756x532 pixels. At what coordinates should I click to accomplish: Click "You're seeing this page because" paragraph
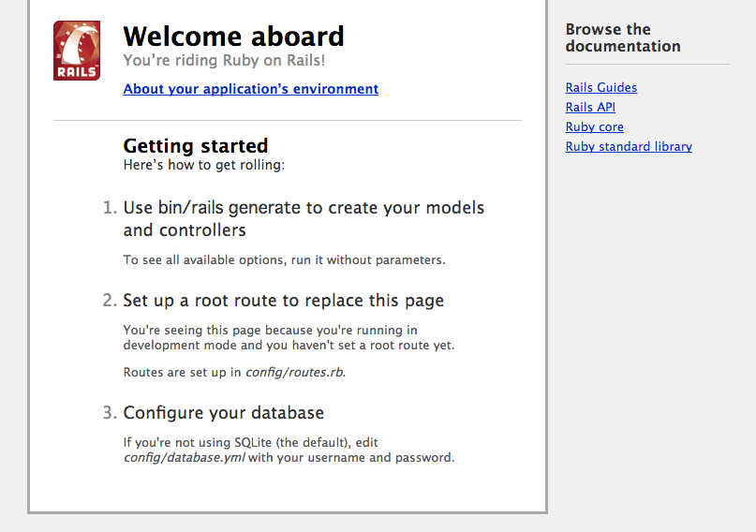click(x=289, y=337)
